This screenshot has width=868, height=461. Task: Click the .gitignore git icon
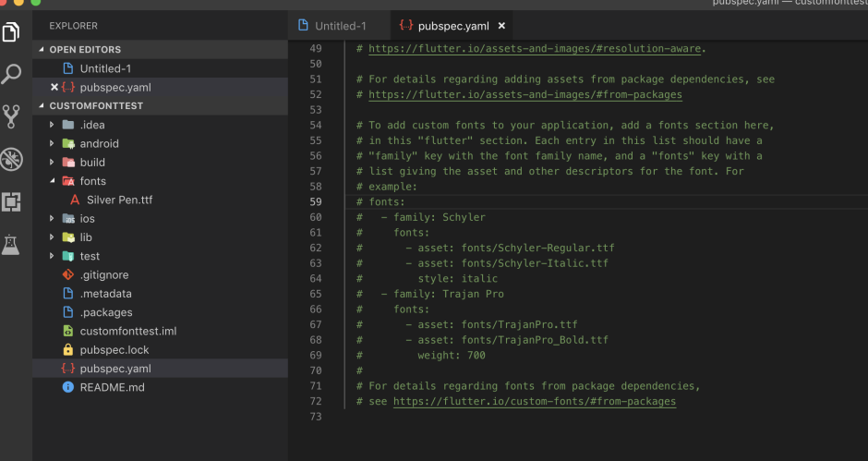[x=68, y=274]
